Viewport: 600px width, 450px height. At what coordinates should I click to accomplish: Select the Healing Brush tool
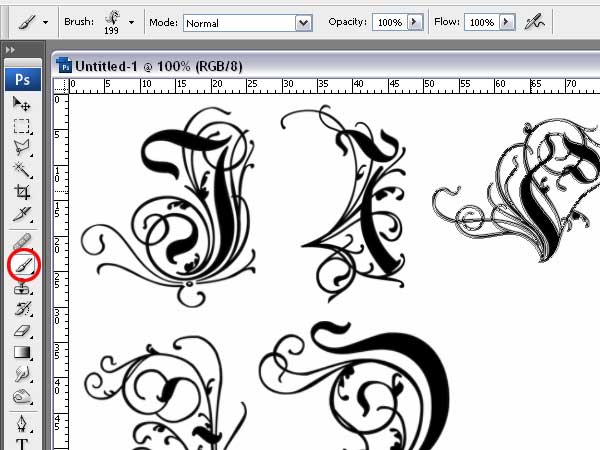point(22,242)
